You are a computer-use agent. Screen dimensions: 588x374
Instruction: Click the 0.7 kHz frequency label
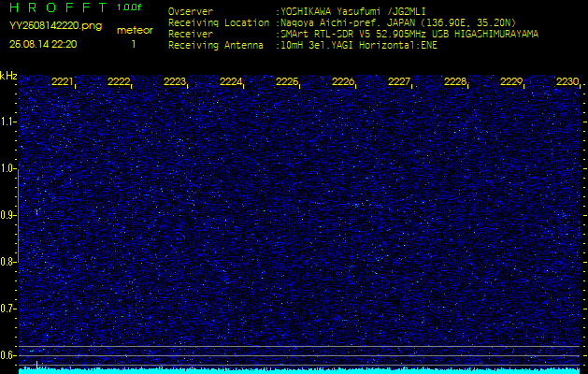(x=7, y=309)
